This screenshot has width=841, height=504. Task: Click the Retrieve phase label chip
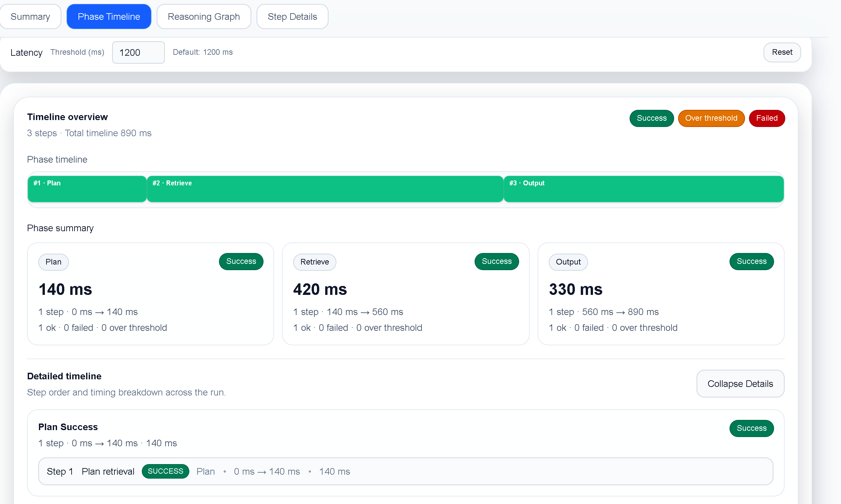click(x=314, y=262)
